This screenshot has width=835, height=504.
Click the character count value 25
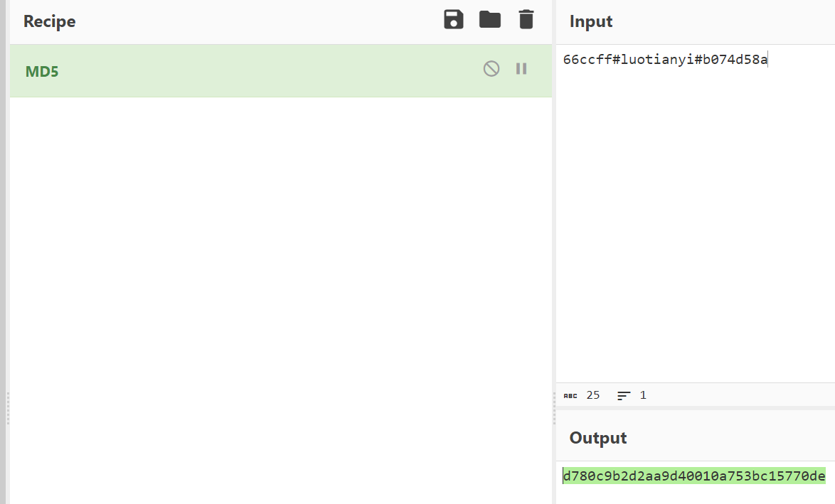pyautogui.click(x=593, y=395)
